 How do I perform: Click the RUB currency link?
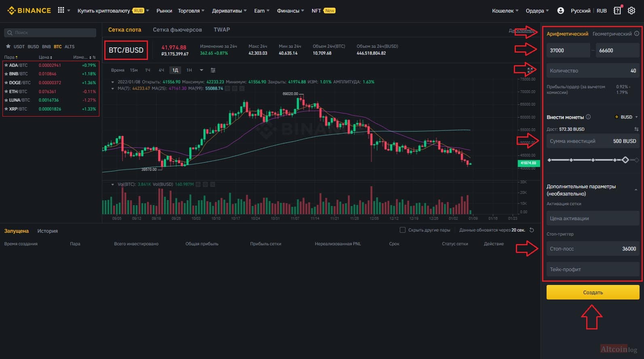point(602,11)
